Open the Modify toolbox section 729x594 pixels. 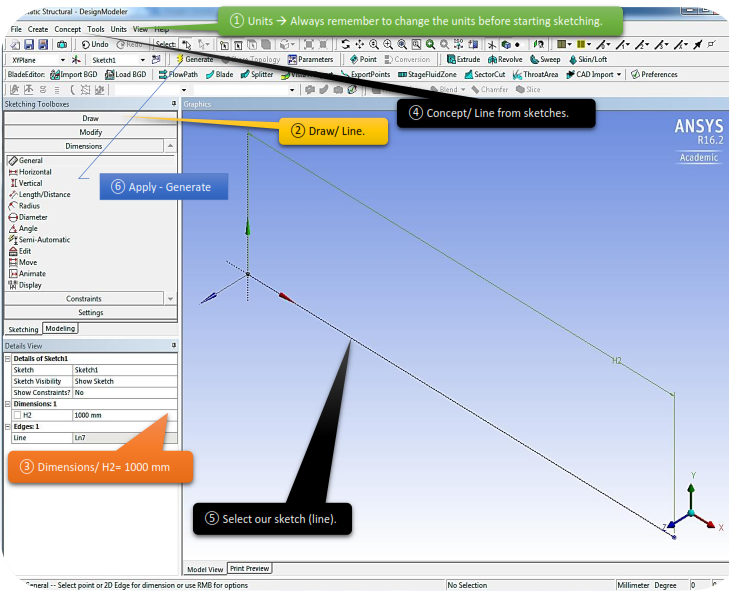[x=90, y=132]
